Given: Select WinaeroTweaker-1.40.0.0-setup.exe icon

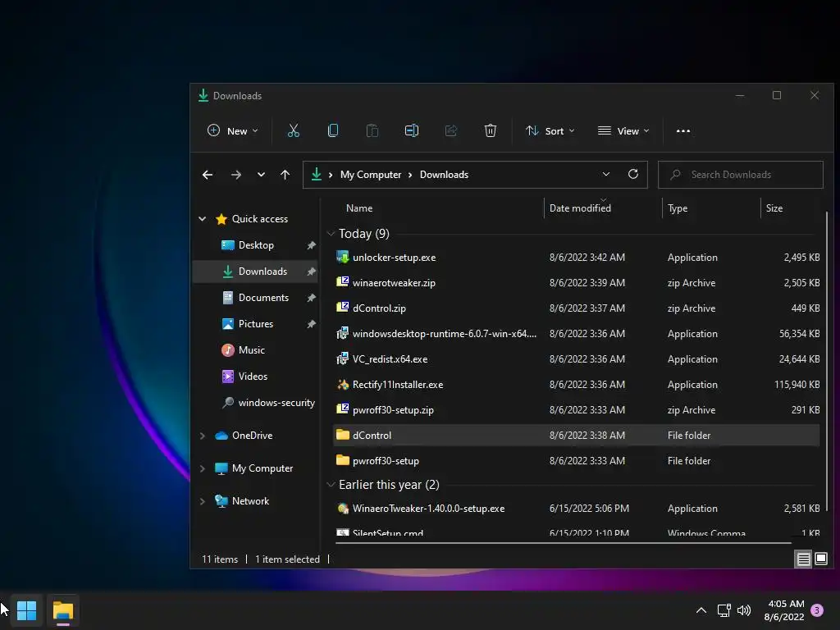Looking at the screenshot, I should click(x=342, y=509).
